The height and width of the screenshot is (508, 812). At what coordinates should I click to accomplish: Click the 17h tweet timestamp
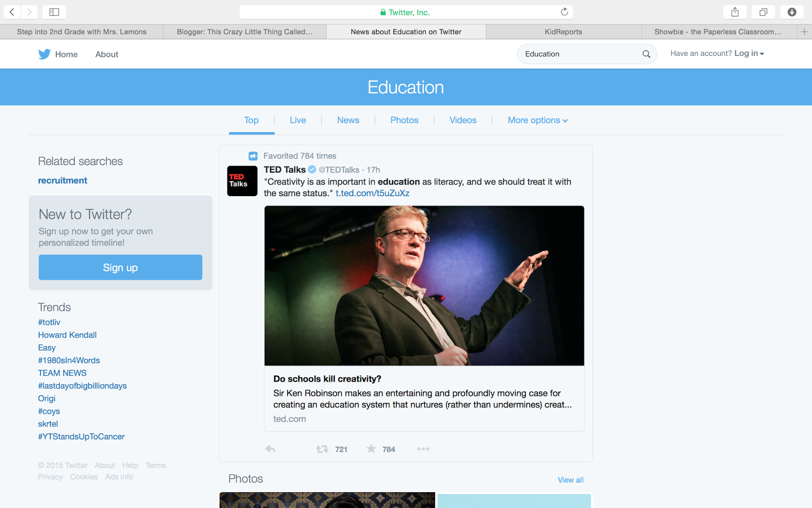374,170
